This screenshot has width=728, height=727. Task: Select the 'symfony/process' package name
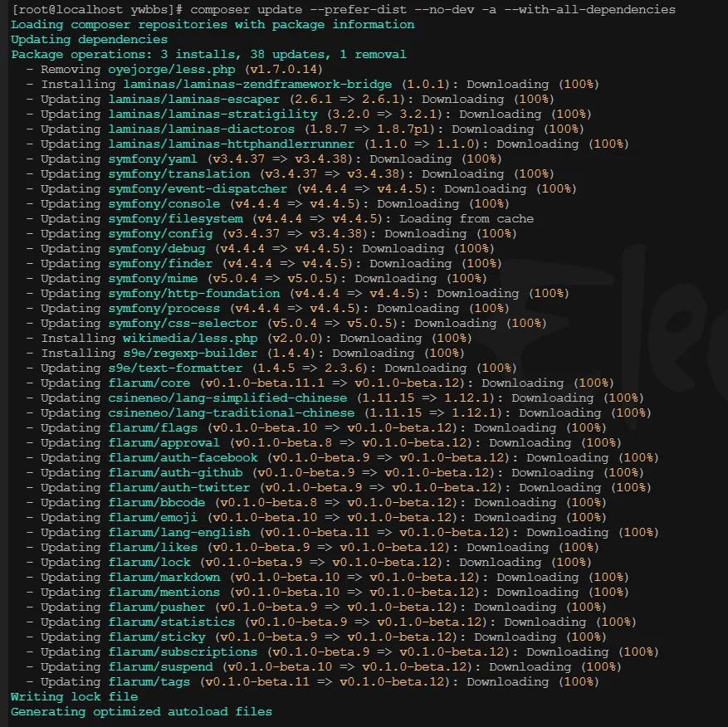tap(164, 308)
